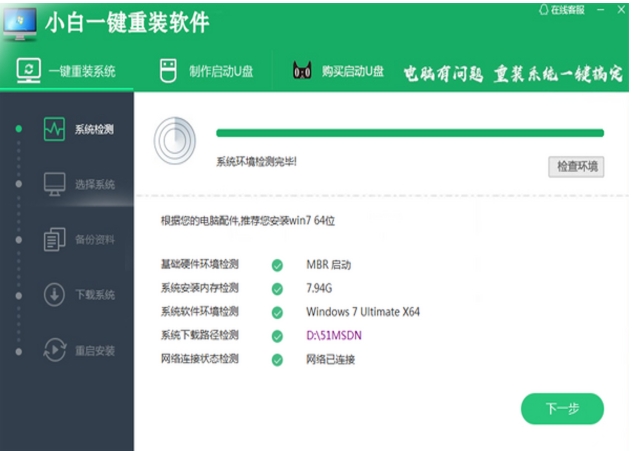The height and width of the screenshot is (451, 634).
Task: Click the green check for 基础硬件环境检测
Action: pos(277,265)
